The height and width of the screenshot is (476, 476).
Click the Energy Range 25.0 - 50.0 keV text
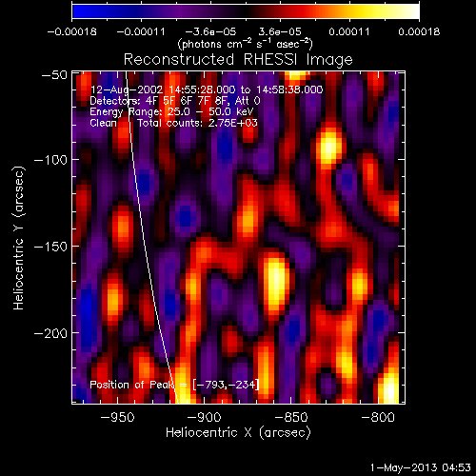tap(171, 111)
